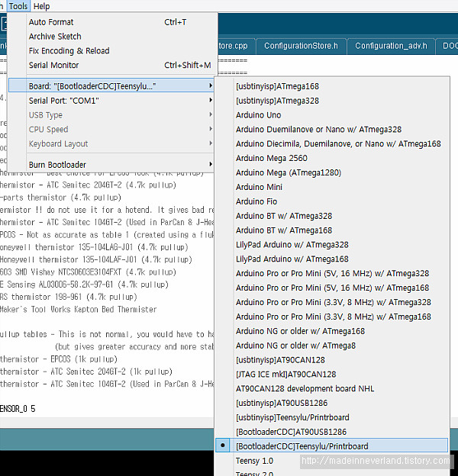Select Arduino Mega (ATmega1280) board
The height and width of the screenshot is (476, 458).
pos(331,172)
